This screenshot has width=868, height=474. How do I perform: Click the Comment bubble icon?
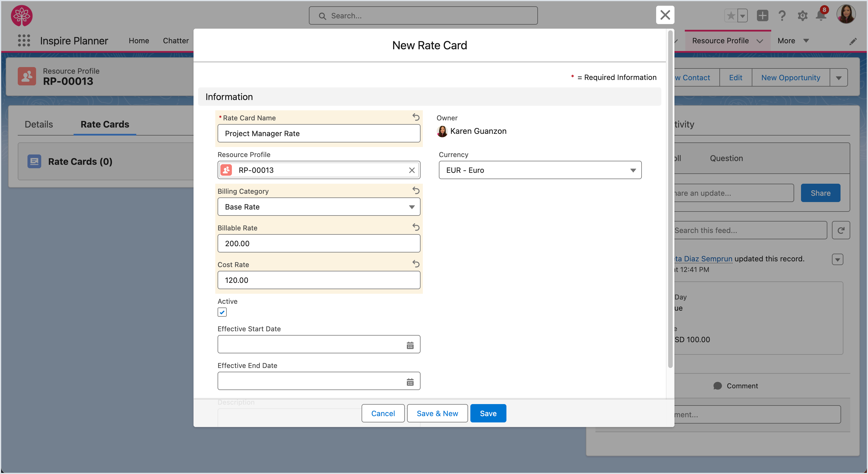coord(717,386)
